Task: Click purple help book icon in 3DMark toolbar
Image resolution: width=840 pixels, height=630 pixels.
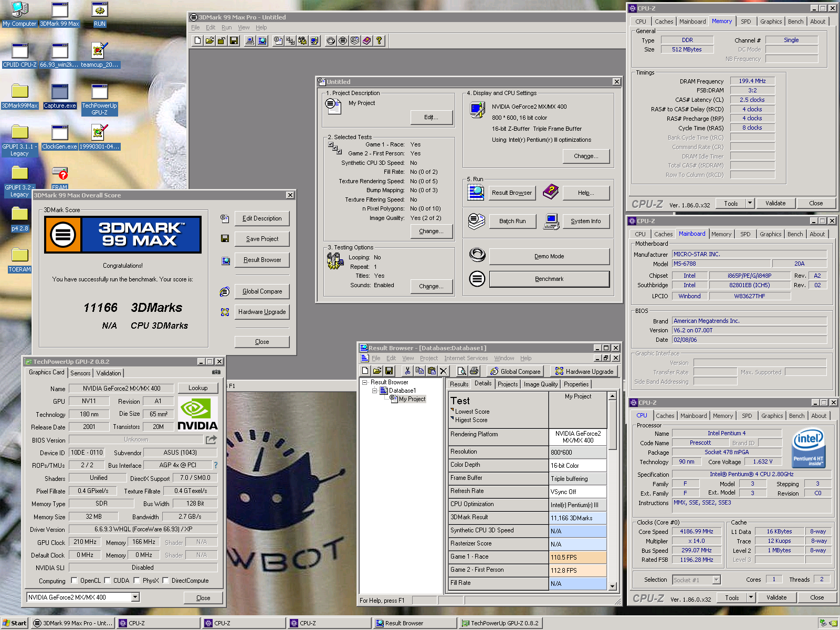Action: [367, 40]
